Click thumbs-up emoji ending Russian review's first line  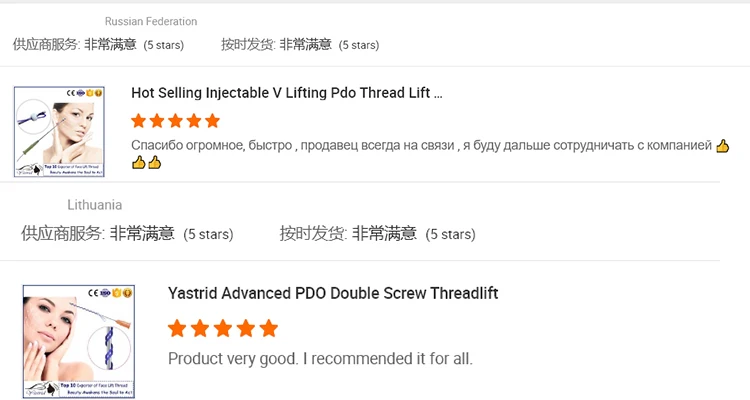coord(723,146)
